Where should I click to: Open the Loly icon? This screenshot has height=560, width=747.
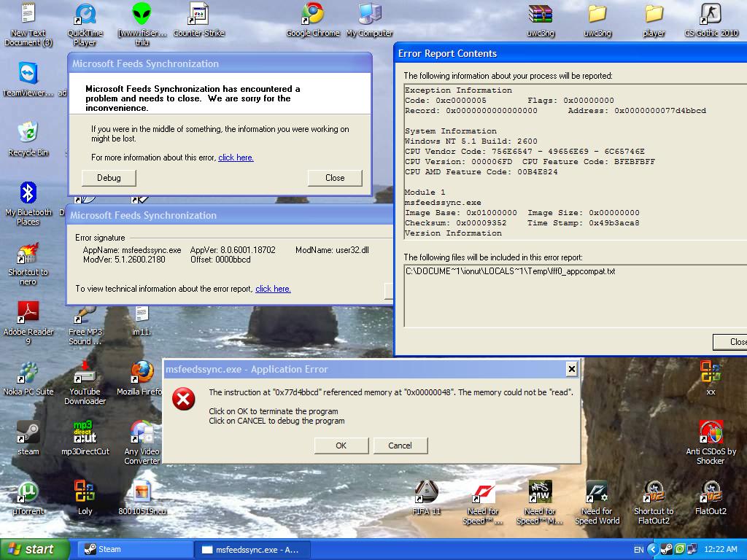click(x=85, y=498)
